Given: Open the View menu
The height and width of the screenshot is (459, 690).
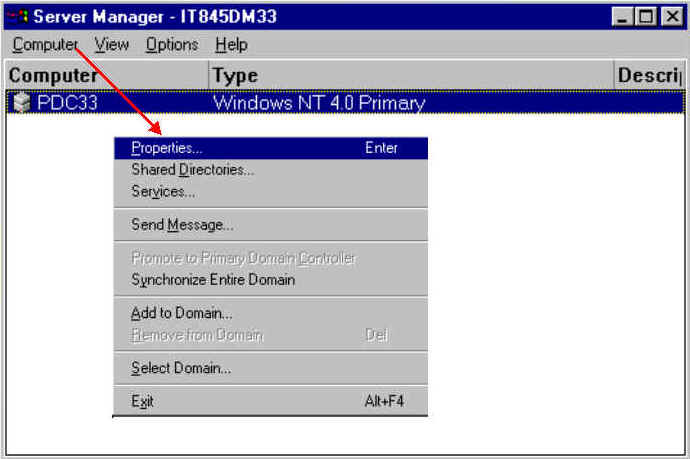Looking at the screenshot, I should point(112,44).
